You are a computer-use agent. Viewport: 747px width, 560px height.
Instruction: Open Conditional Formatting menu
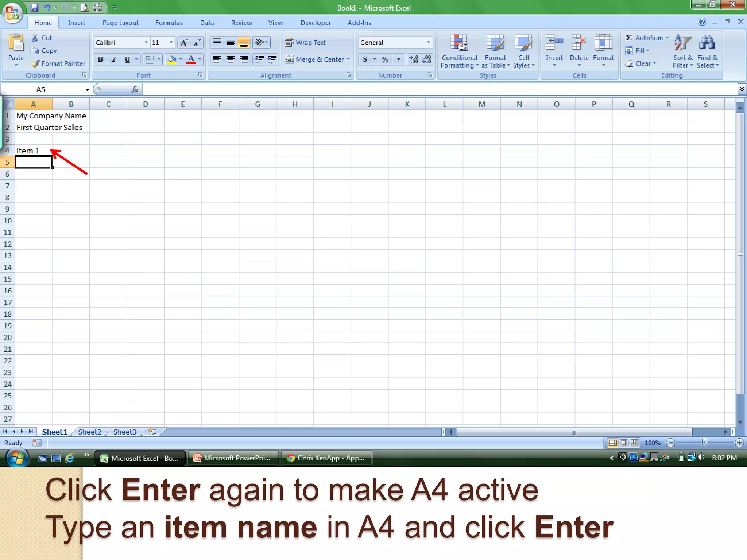(459, 51)
